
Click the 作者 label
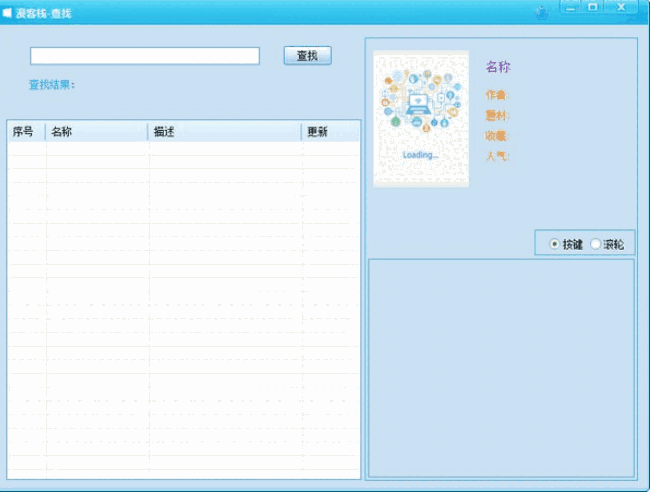click(x=497, y=95)
